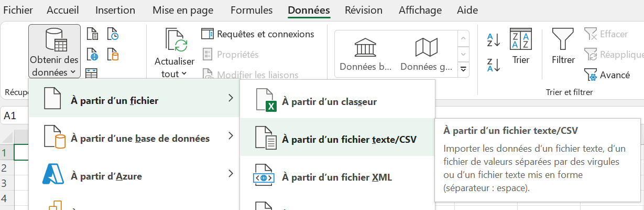Click the greyed Propriétés button
This screenshot has width=644, height=210.
(x=231, y=55)
